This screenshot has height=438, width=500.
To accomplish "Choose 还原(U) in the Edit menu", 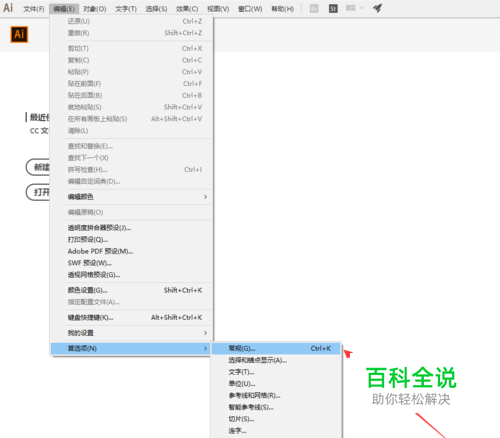I will point(132,21).
